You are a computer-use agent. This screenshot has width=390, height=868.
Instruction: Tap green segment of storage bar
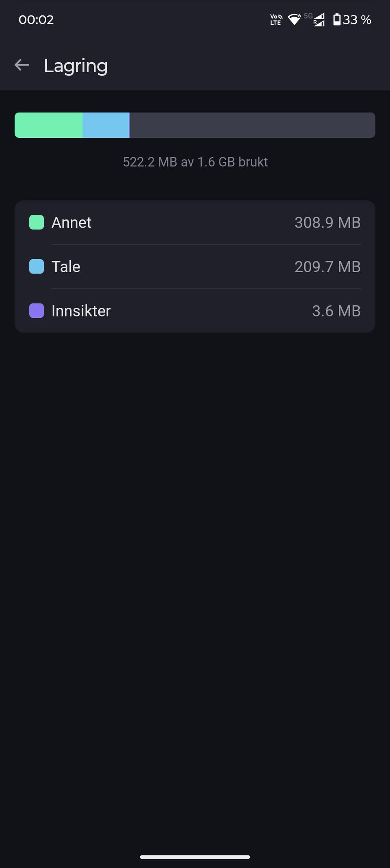pyautogui.click(x=49, y=125)
